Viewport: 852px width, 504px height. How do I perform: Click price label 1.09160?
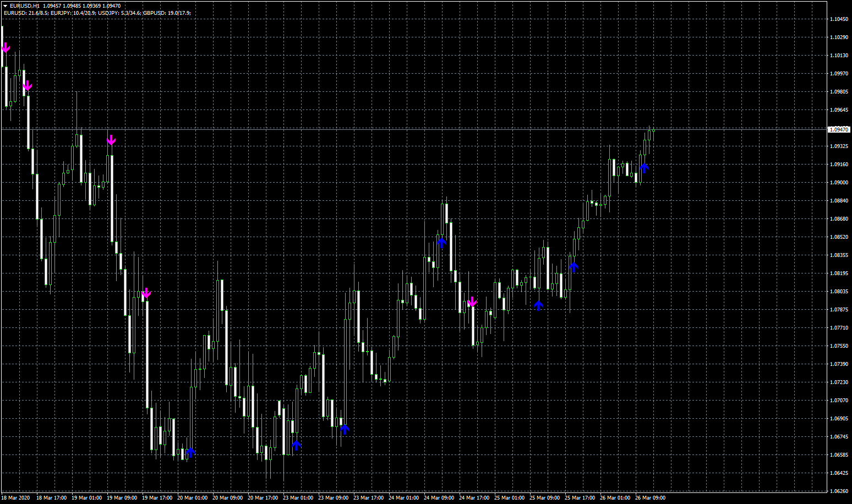[x=839, y=165]
